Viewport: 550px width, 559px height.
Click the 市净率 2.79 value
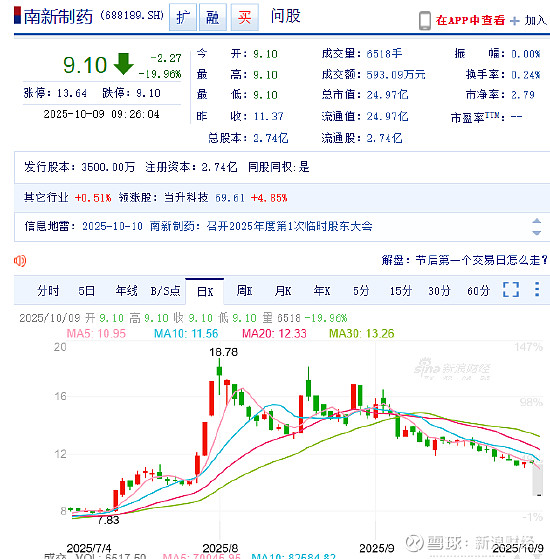(523, 95)
